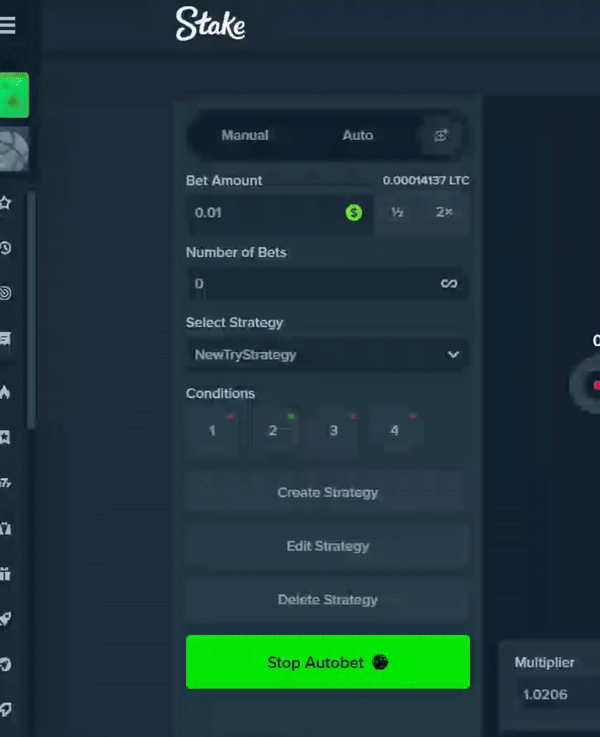
Task: Click the Create Strategy button
Action: click(327, 493)
